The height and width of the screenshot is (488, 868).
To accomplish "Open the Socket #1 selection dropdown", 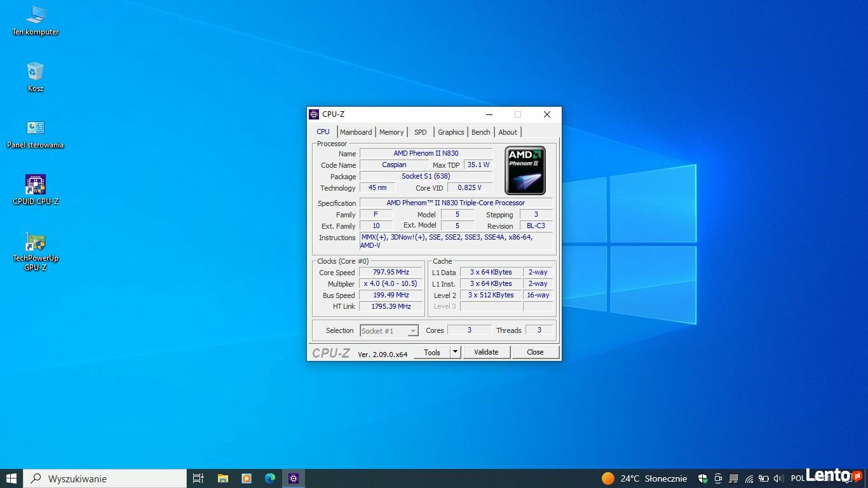I will point(390,330).
